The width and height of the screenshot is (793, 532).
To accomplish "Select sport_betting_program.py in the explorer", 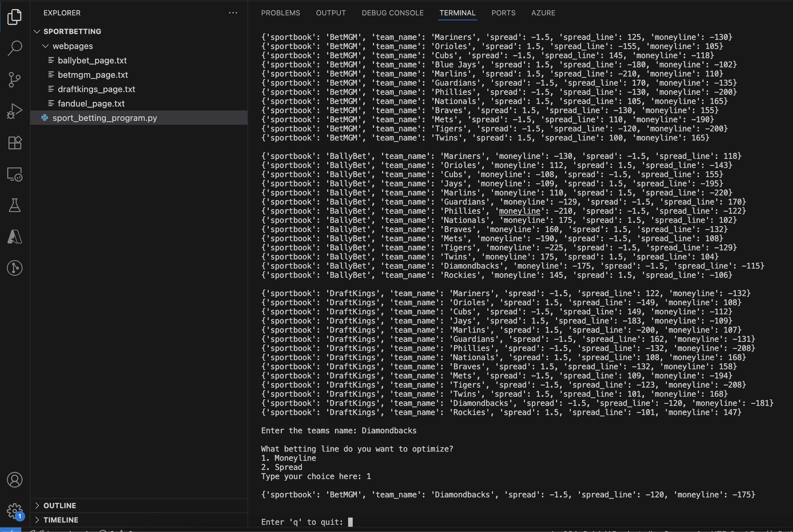I will coord(139,118).
